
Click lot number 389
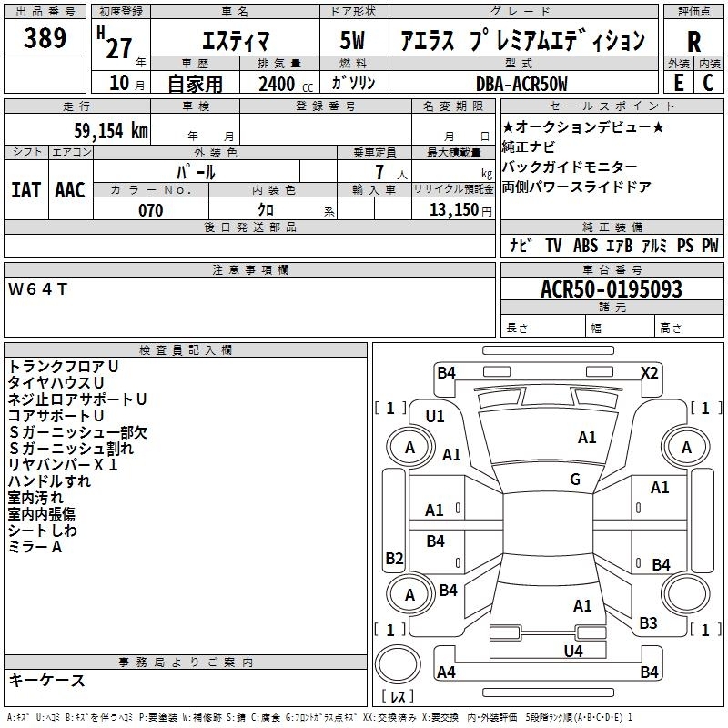(x=45, y=38)
